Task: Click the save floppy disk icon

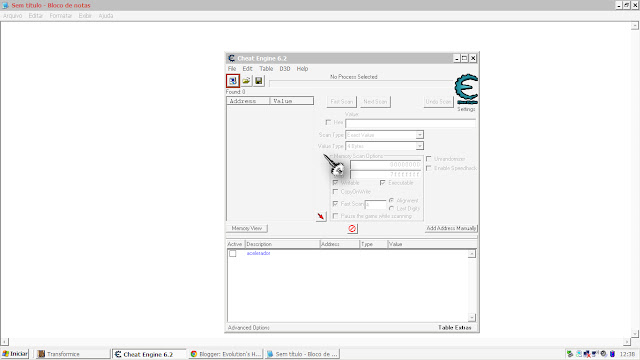Action: coord(259,81)
